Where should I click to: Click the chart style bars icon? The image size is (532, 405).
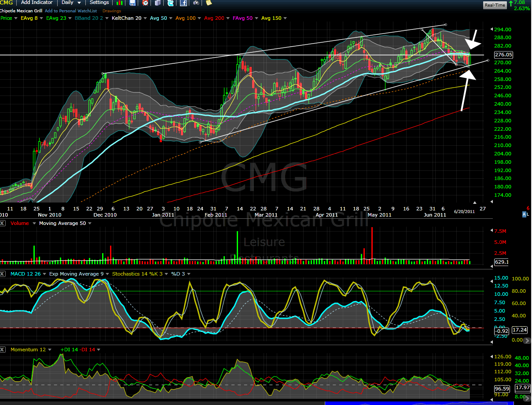(x=119, y=3)
